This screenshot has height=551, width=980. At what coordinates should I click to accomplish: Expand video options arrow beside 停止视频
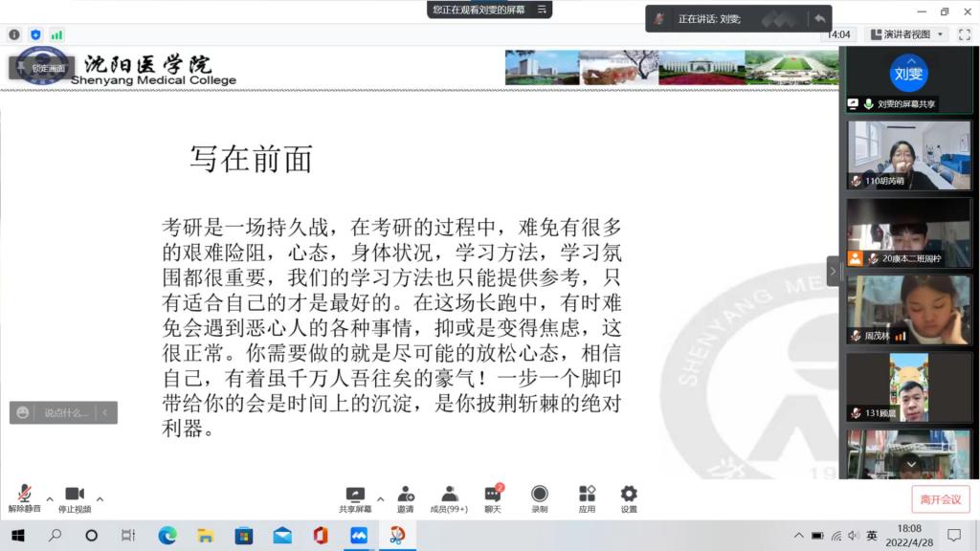tap(100, 498)
